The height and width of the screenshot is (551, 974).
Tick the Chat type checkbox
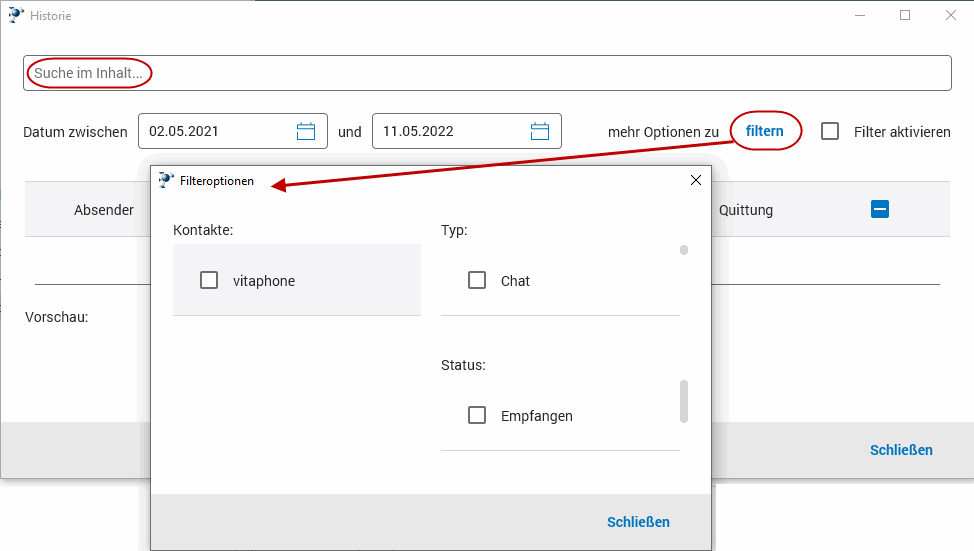[x=477, y=281]
